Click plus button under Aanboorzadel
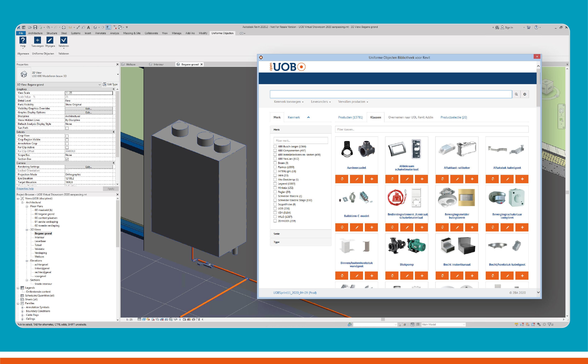This screenshot has height=364, width=588. [372, 179]
